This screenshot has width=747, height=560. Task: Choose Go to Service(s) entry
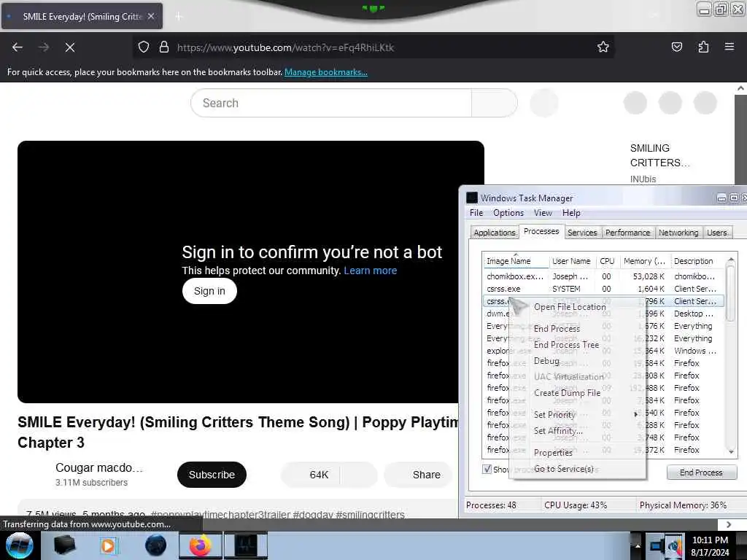click(x=564, y=469)
